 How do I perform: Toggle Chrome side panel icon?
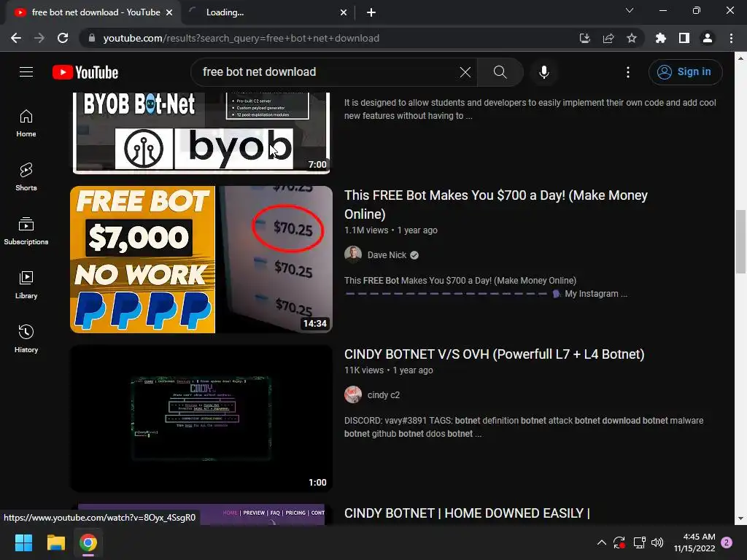coord(684,38)
